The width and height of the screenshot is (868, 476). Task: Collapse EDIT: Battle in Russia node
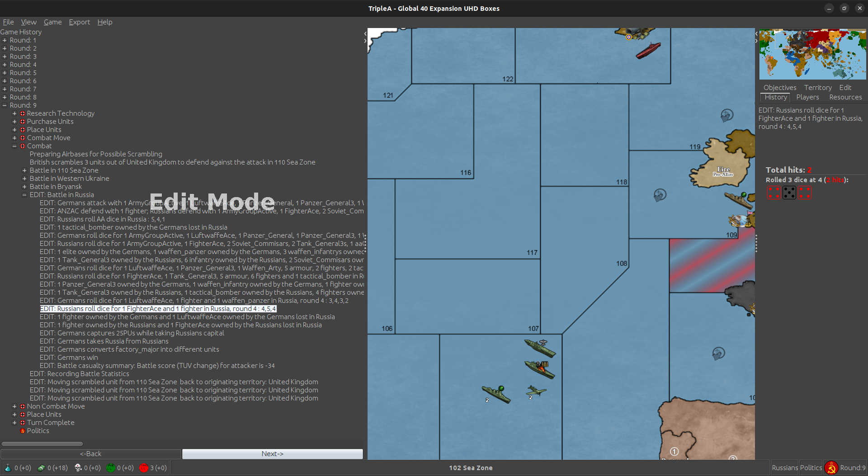coord(24,195)
